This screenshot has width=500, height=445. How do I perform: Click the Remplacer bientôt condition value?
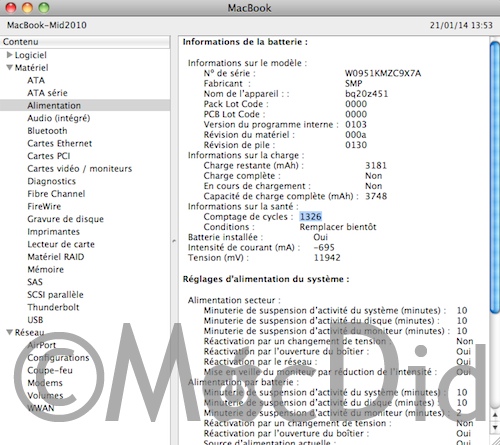[x=338, y=227]
